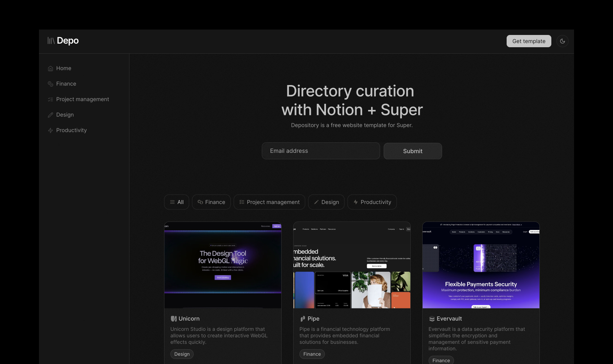Click the Depo logo in the header
Viewport: 613px width, 364px height.
[x=63, y=41]
